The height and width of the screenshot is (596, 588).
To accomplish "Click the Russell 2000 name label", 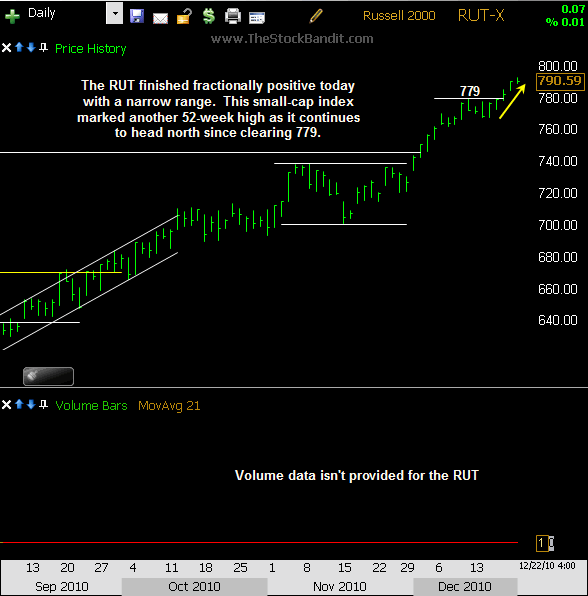I will click(399, 16).
